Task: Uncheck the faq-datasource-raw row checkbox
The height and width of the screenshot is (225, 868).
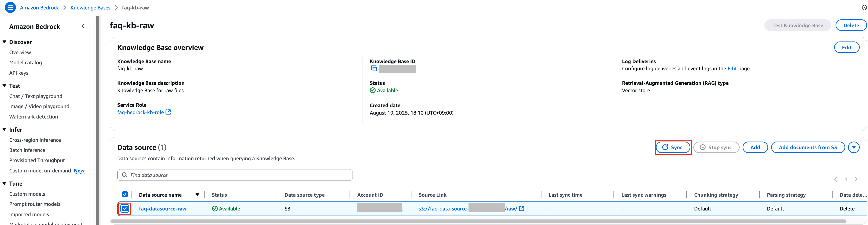Action: coord(125,208)
